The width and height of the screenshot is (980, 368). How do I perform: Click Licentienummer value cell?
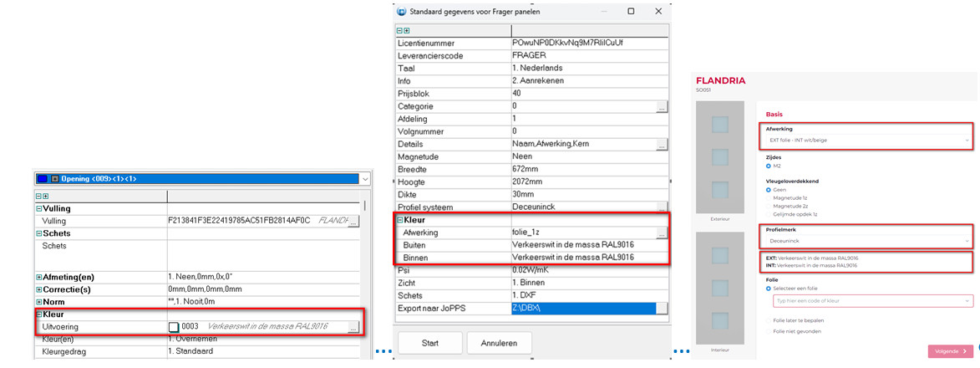[x=589, y=43]
